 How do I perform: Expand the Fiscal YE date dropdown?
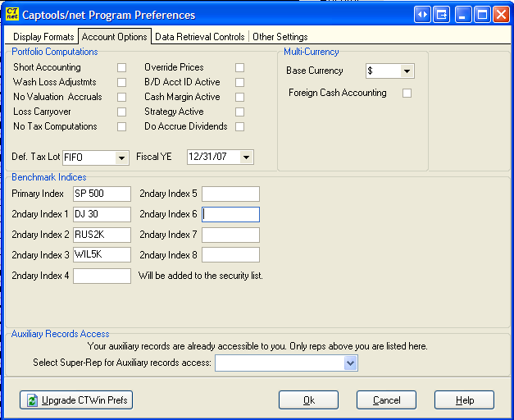[246, 157]
